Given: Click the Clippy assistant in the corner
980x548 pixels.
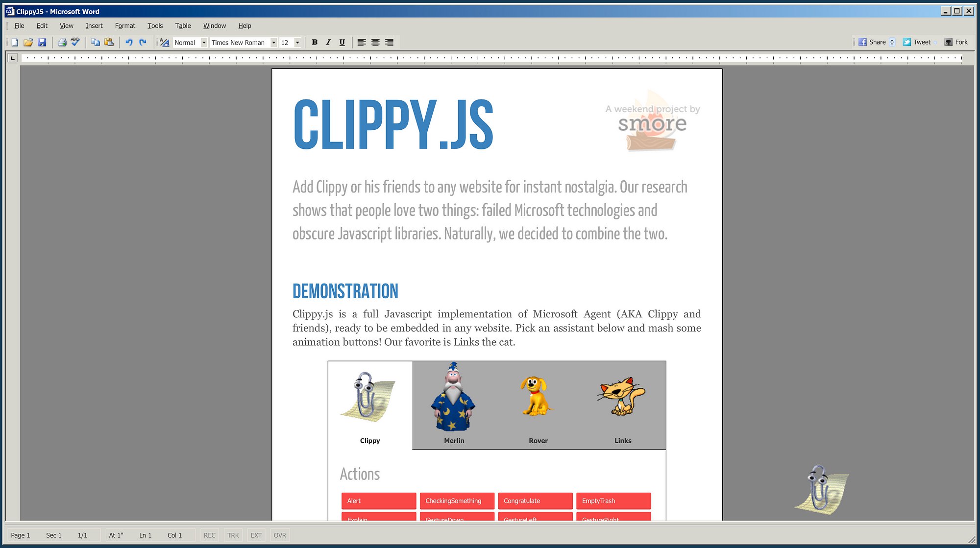Looking at the screenshot, I should pyautogui.click(x=821, y=489).
